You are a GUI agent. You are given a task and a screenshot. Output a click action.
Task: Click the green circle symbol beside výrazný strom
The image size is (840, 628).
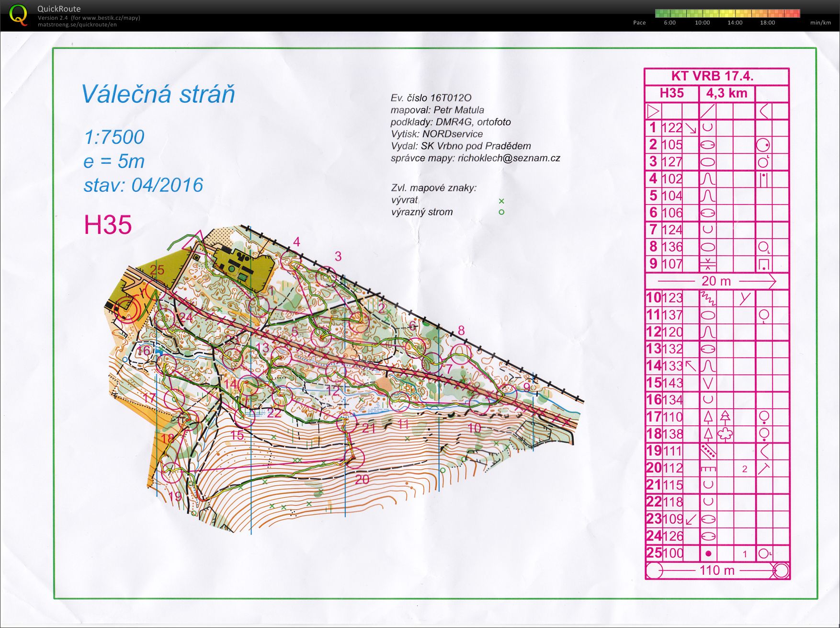tap(501, 212)
